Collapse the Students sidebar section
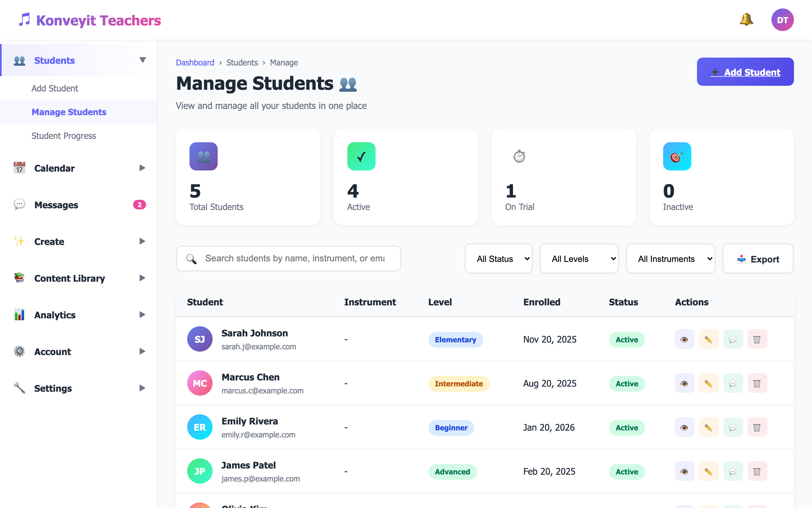 point(143,60)
